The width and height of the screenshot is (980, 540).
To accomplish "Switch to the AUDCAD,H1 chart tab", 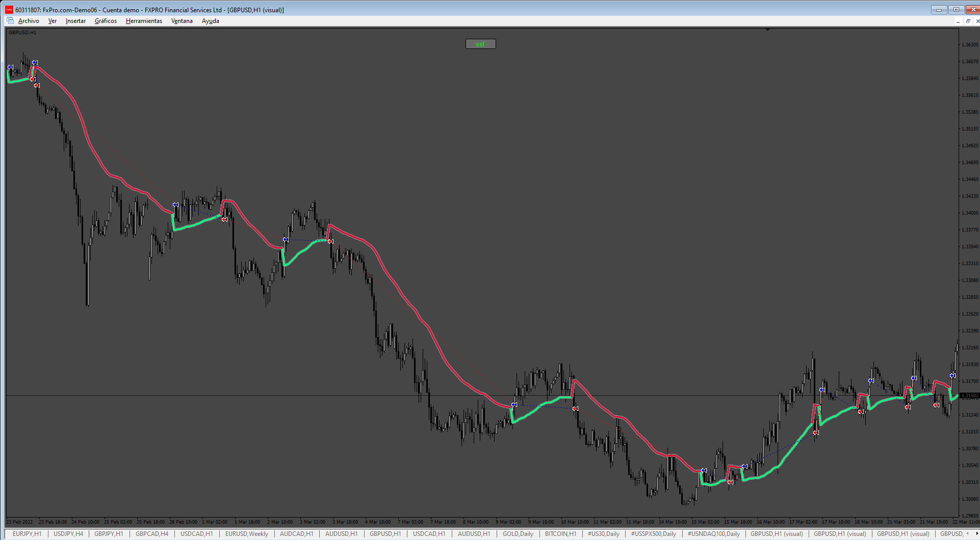I will [297, 534].
